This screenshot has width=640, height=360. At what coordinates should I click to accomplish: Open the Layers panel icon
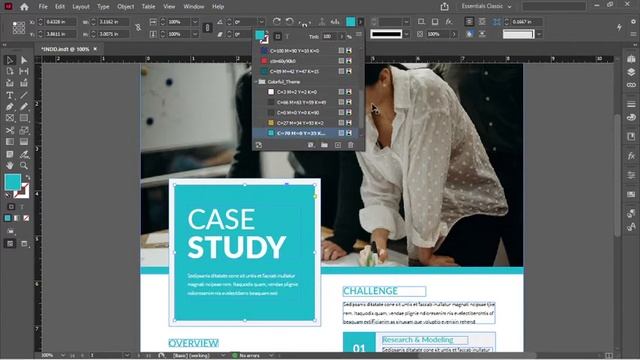point(631,72)
